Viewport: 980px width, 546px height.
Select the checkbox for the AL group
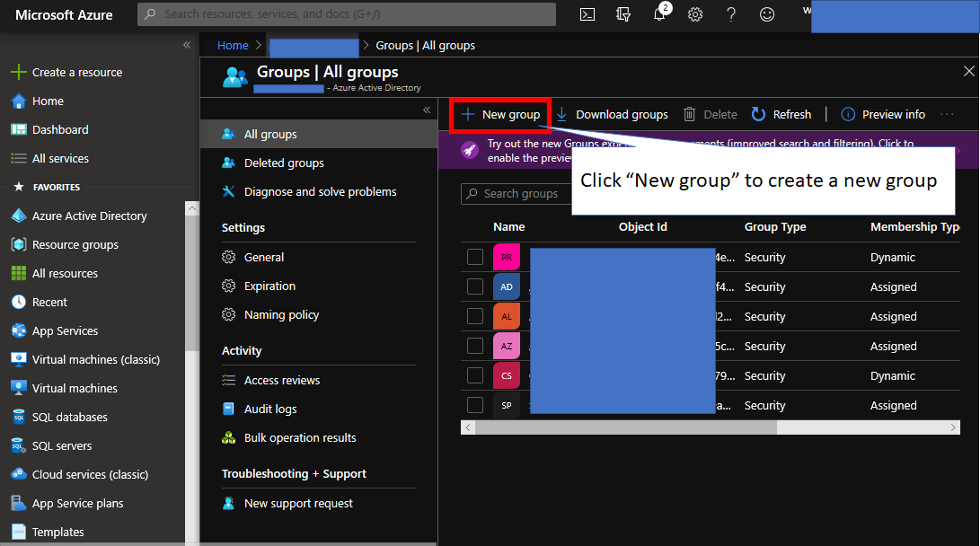475,316
